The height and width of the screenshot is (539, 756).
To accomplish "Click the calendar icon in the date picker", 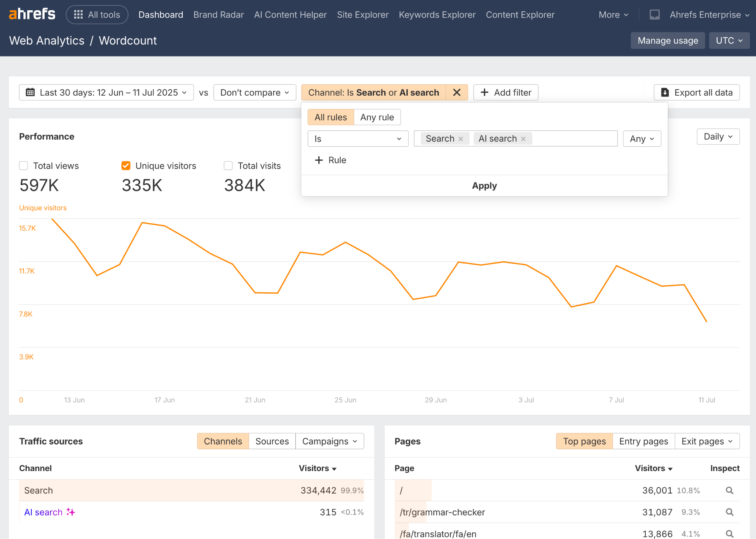I will coord(31,92).
